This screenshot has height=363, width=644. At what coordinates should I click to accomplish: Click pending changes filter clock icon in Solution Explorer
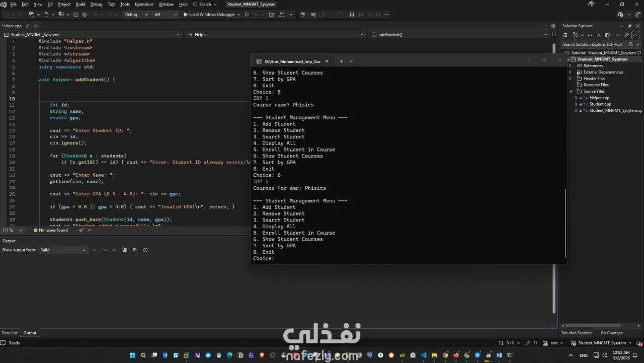pos(576,35)
